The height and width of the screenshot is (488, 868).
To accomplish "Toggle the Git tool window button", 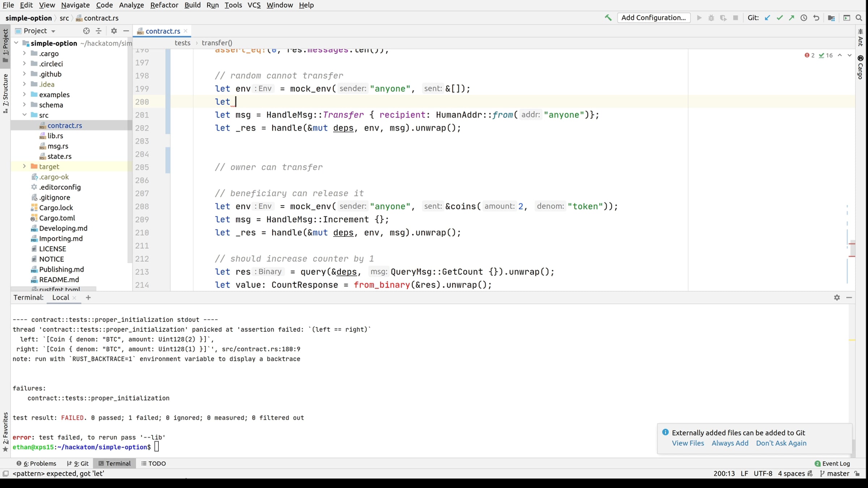I will point(78,463).
